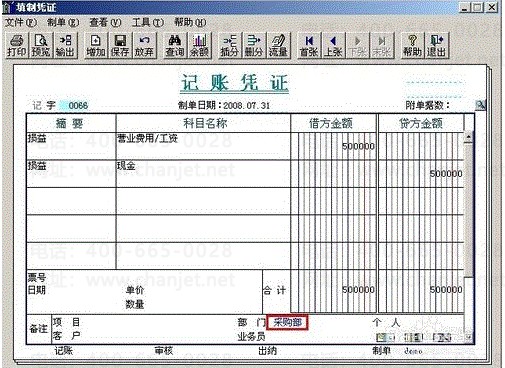Select the 采购部 department field
This screenshot has width=505, height=368.
[287, 322]
